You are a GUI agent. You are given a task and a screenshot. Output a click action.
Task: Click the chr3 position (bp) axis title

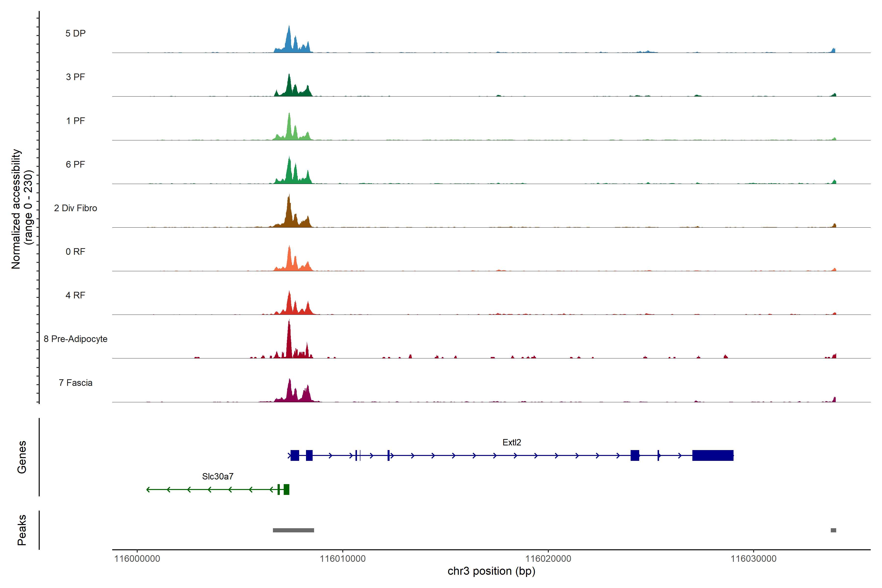tap(491, 571)
